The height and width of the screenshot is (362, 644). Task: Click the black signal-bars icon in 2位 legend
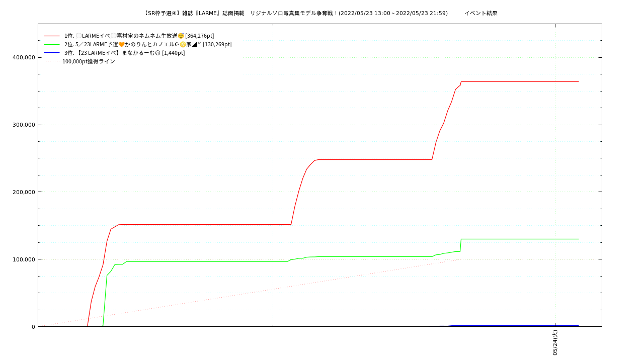pyautogui.click(x=194, y=44)
